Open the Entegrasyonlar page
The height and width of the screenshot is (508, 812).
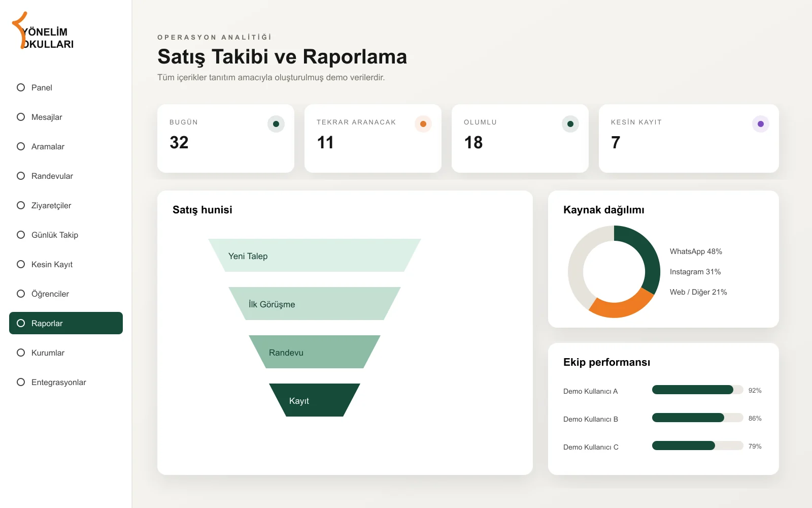pyautogui.click(x=66, y=382)
